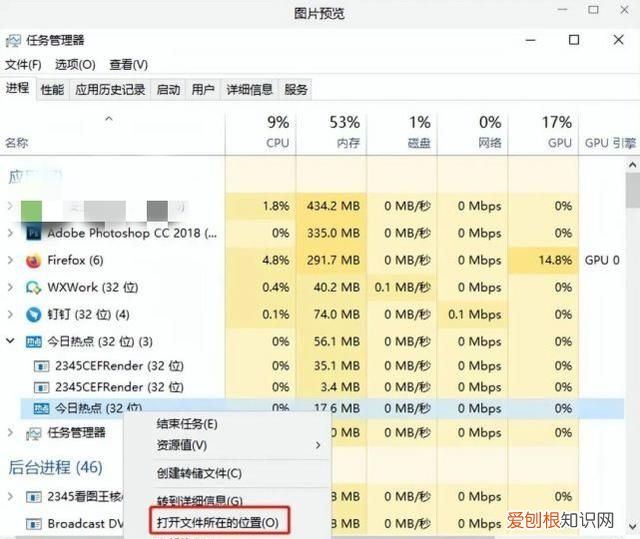The height and width of the screenshot is (539, 640).
Task: Switch to the 服务 tab
Action: 296,89
